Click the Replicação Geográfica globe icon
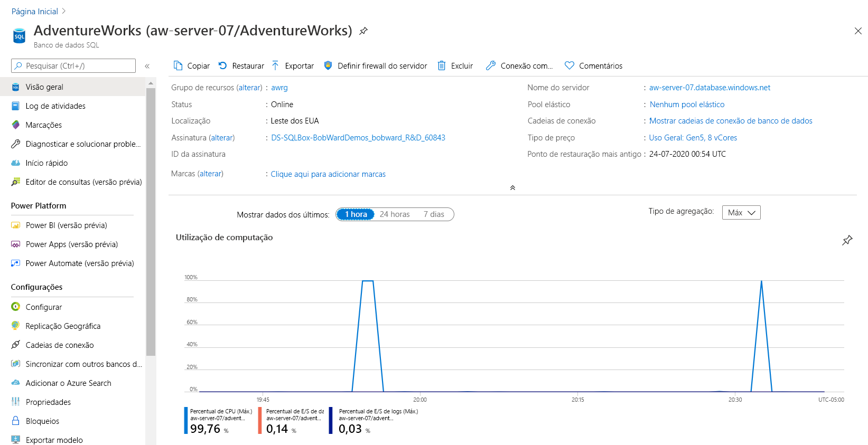This screenshot has width=868, height=445. tap(16, 326)
